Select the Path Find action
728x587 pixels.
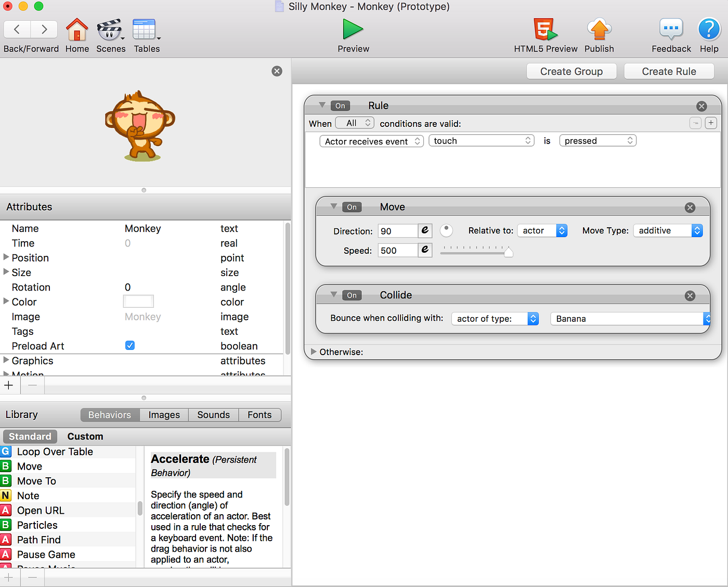(68, 540)
